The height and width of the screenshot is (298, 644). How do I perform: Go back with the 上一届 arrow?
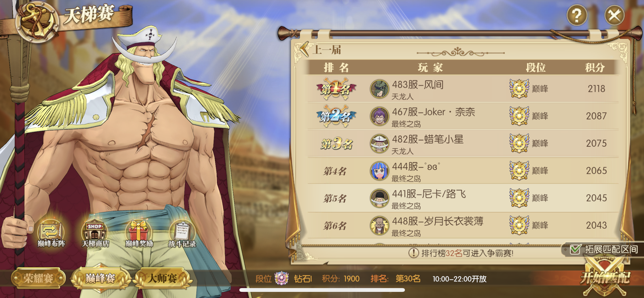[x=304, y=49]
